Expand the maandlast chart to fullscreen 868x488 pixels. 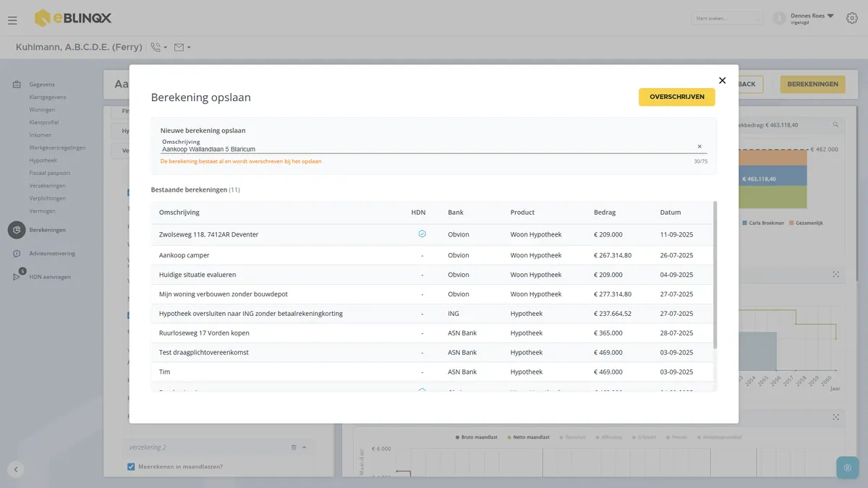tap(836, 417)
